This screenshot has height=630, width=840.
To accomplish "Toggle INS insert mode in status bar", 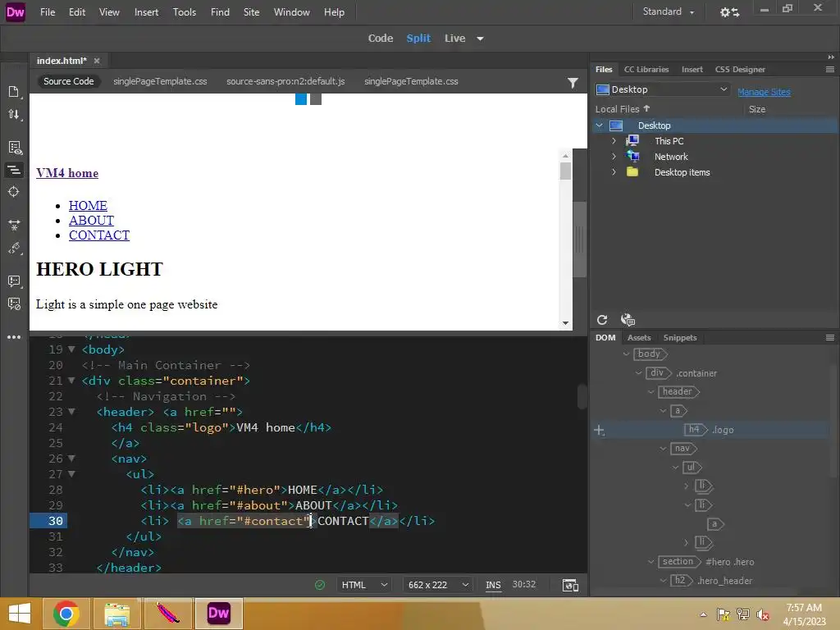I will (x=493, y=585).
